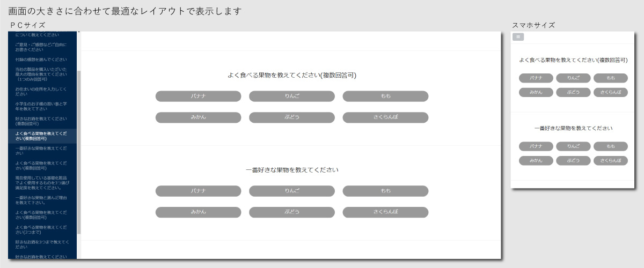Tap バナナ for よく食べる果物 in smartphone view

coord(536,78)
